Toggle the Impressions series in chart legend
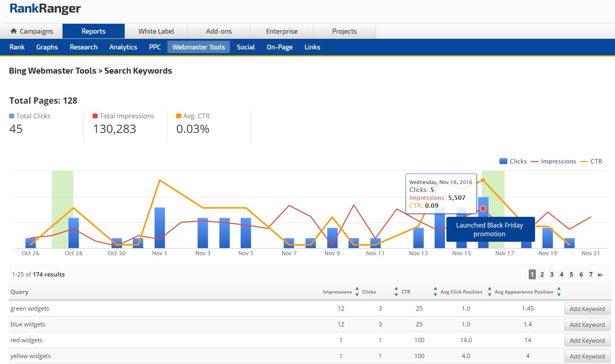615x364 pixels. [553, 161]
